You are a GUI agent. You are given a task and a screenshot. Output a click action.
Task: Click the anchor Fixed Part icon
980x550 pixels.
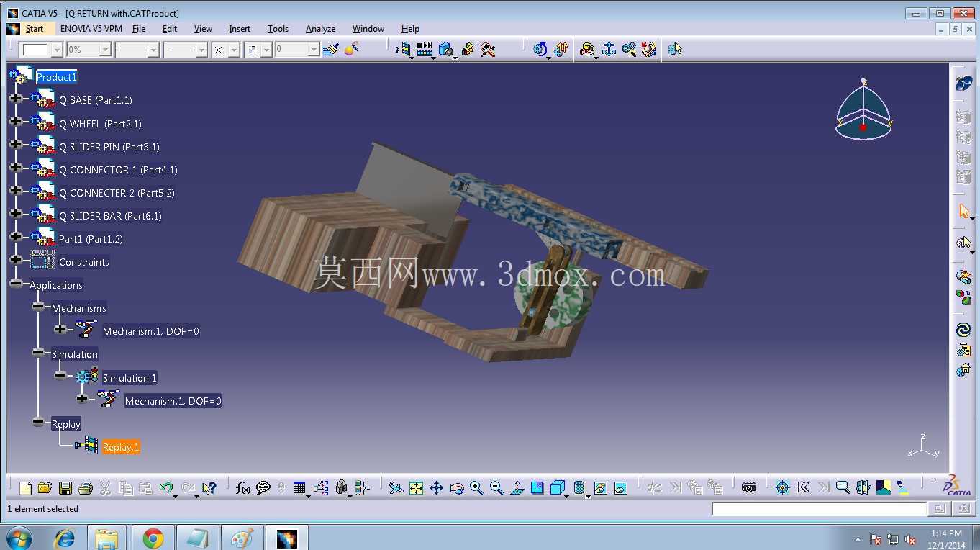click(x=609, y=49)
